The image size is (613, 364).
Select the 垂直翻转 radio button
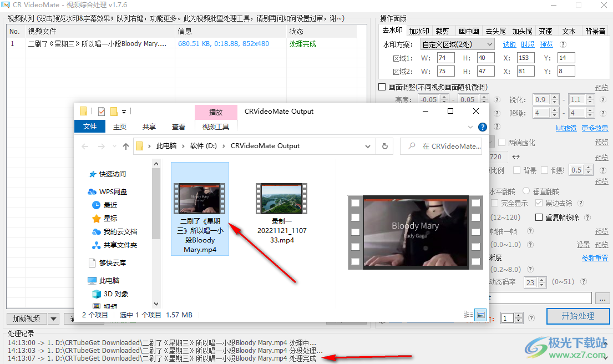point(526,191)
